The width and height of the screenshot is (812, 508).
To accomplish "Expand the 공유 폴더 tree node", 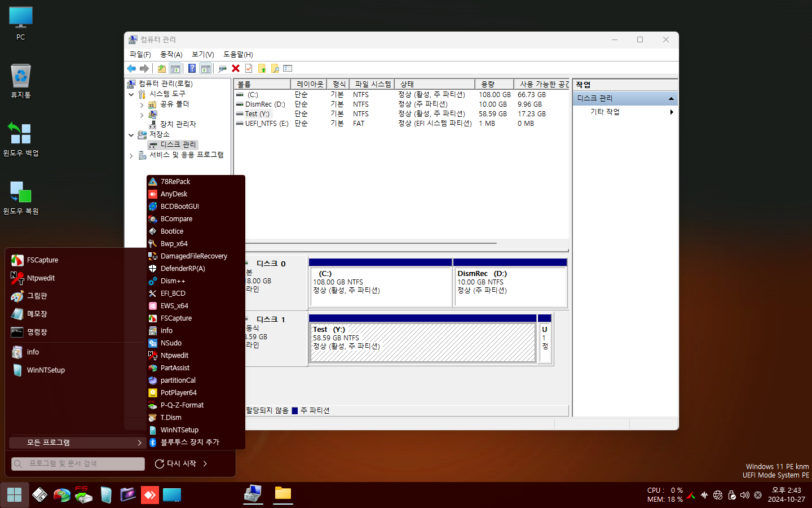I will [142, 104].
